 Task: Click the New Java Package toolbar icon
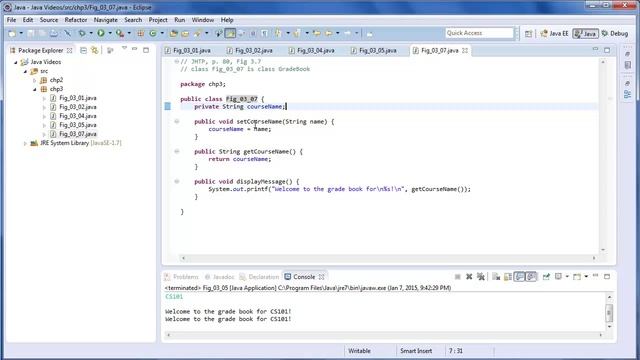[141, 33]
